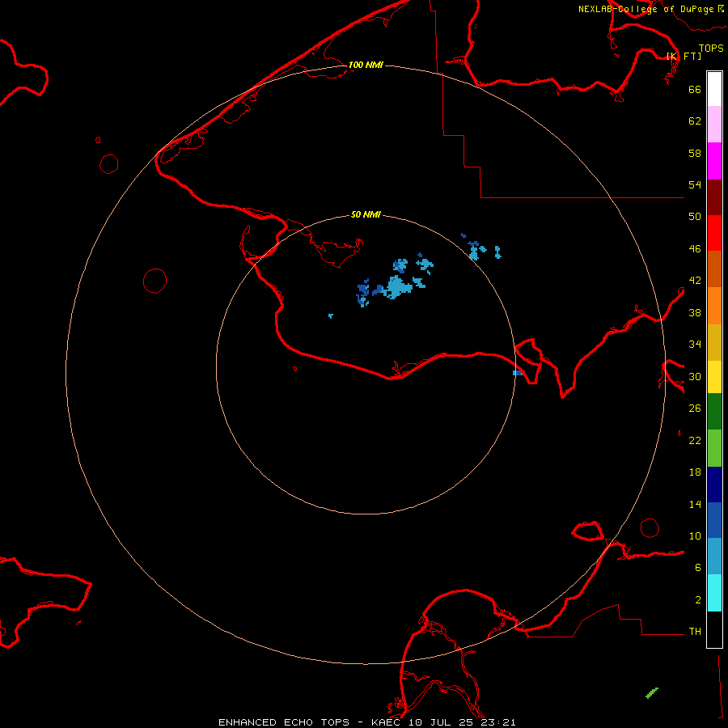This screenshot has width=728, height=728.
Task: Pick the cyan swatch between 6 and 2
Action: pyautogui.click(x=714, y=593)
